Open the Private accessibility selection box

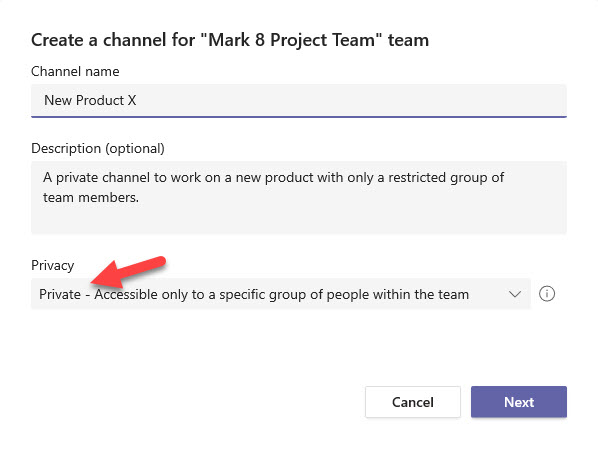click(x=281, y=294)
